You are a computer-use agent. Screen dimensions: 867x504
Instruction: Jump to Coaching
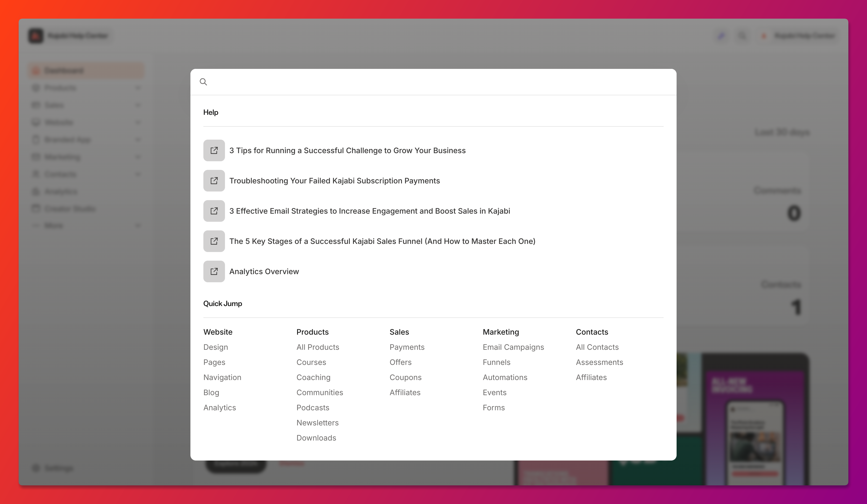tap(313, 377)
